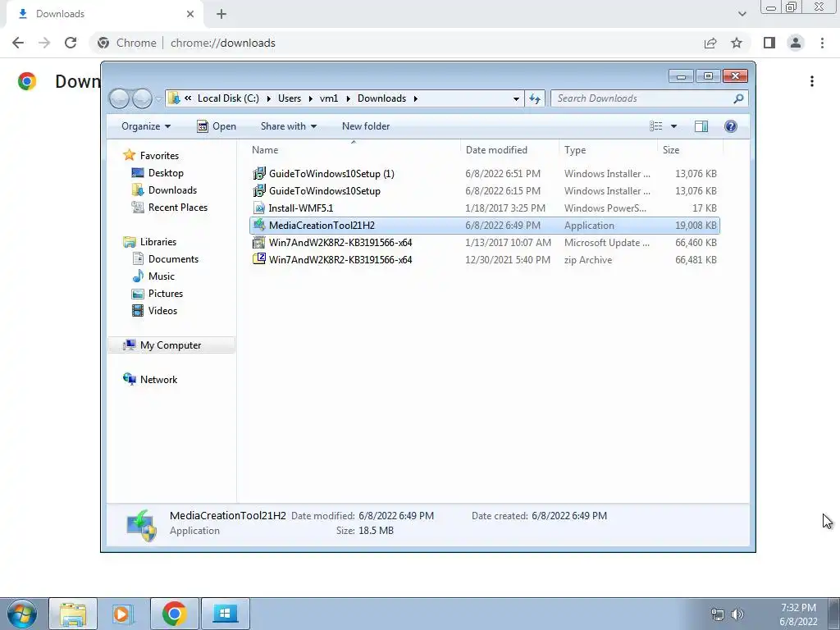Sort by the Name column
This screenshot has height=630, width=840.
pyautogui.click(x=265, y=150)
